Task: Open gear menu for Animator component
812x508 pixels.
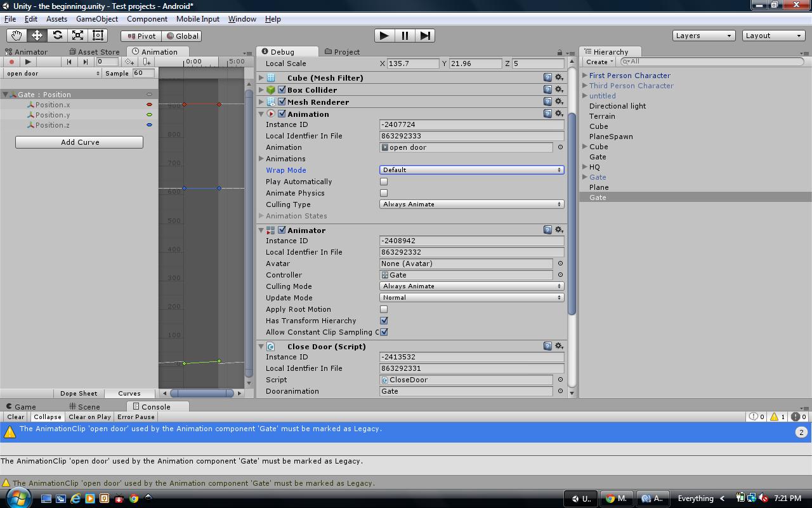Action: 559,230
